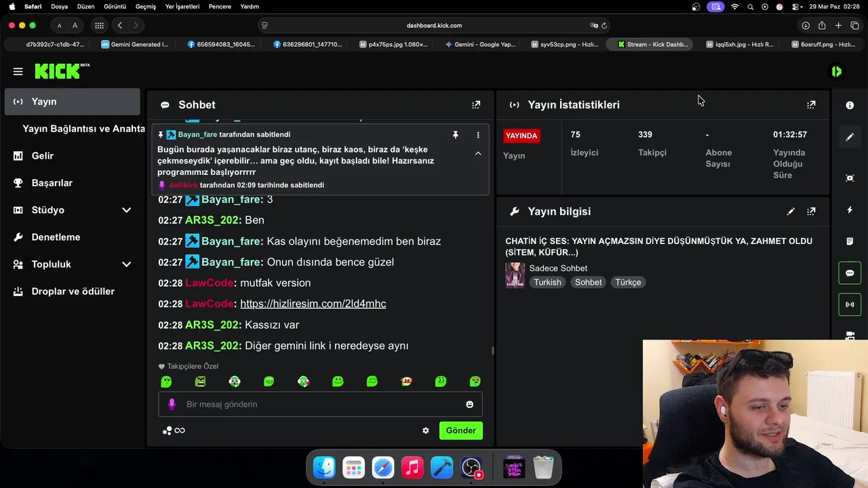The width and height of the screenshot is (868, 488).
Task: Click username LawCode on 'mutfak version' message
Action: pos(210,283)
